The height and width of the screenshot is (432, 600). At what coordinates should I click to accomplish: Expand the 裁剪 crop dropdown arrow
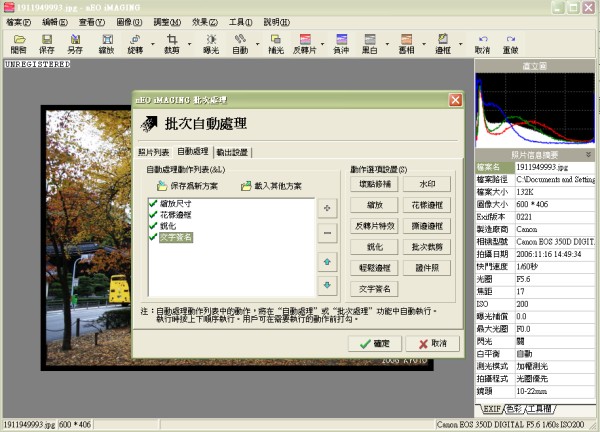(x=189, y=44)
